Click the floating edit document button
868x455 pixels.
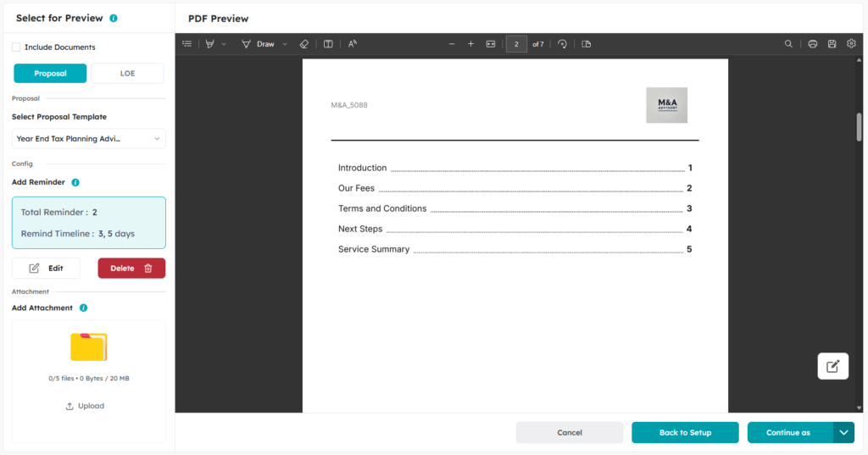point(832,366)
